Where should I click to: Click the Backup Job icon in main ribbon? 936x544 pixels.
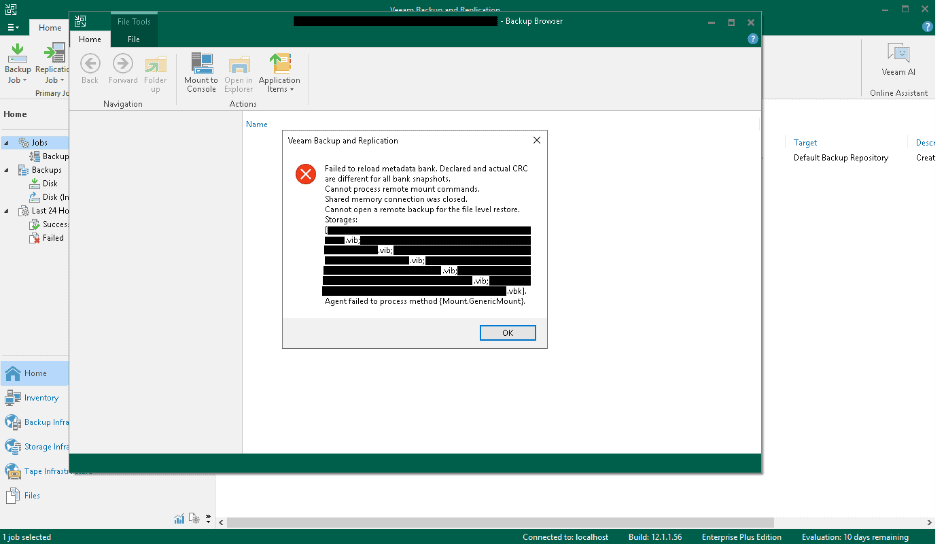(x=17, y=54)
